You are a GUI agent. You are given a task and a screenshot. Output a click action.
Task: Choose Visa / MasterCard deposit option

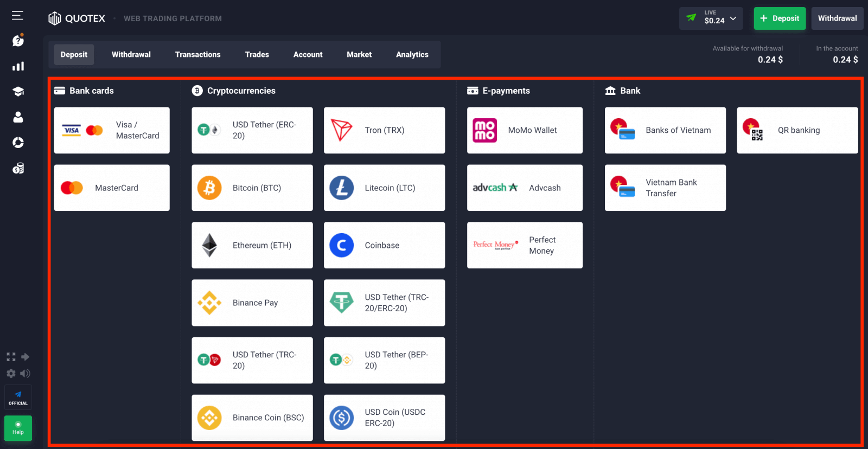click(112, 130)
